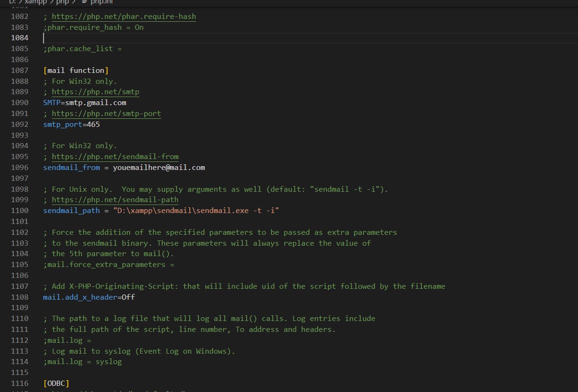Open the https://php.net/sendmail-from link
This screenshot has width=578, height=392.
tap(115, 157)
